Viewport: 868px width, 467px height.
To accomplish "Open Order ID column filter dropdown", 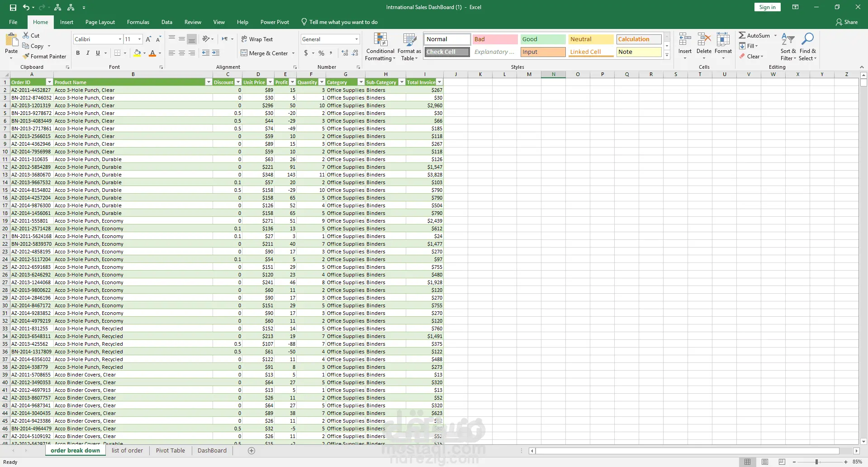I will click(x=49, y=82).
